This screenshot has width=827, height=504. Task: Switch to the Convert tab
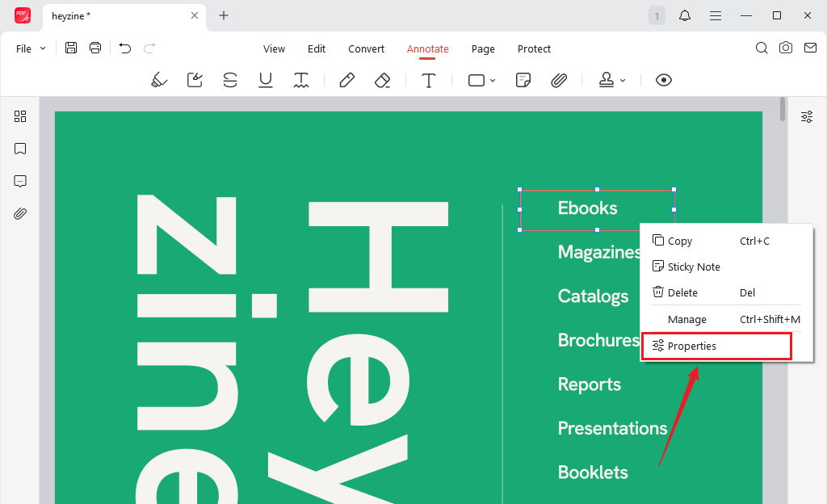[x=366, y=48]
